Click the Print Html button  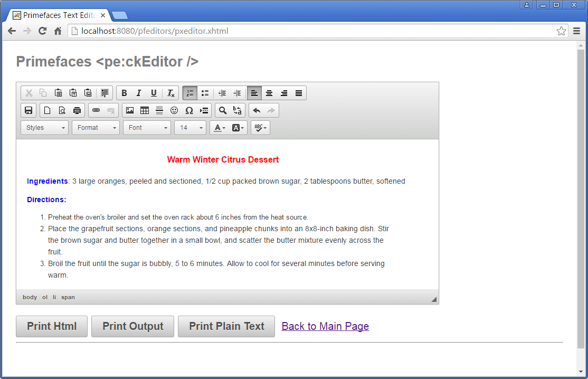[52, 326]
